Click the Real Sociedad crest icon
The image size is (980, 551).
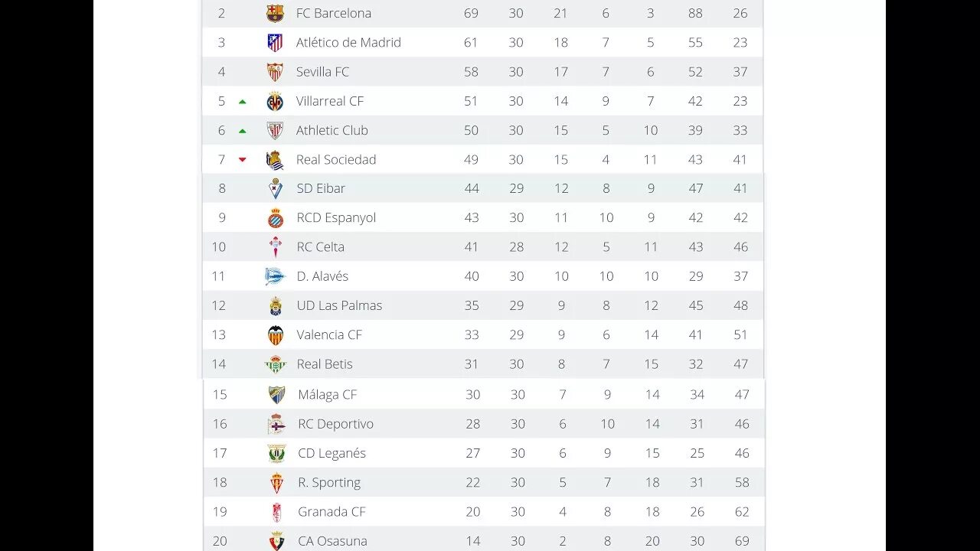[x=275, y=160]
